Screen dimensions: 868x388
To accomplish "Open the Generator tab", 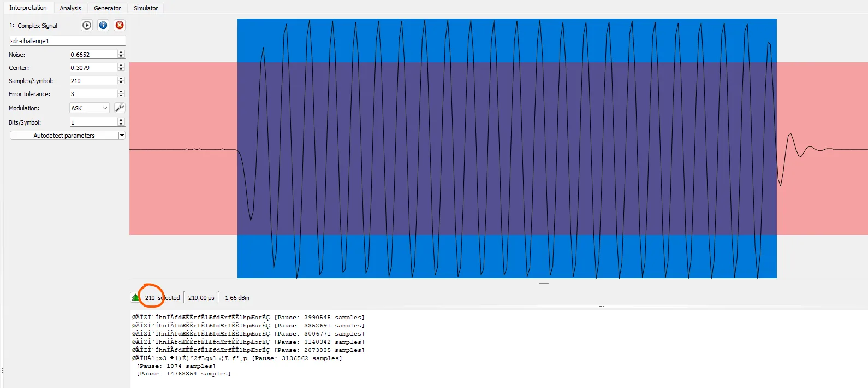I will click(107, 8).
